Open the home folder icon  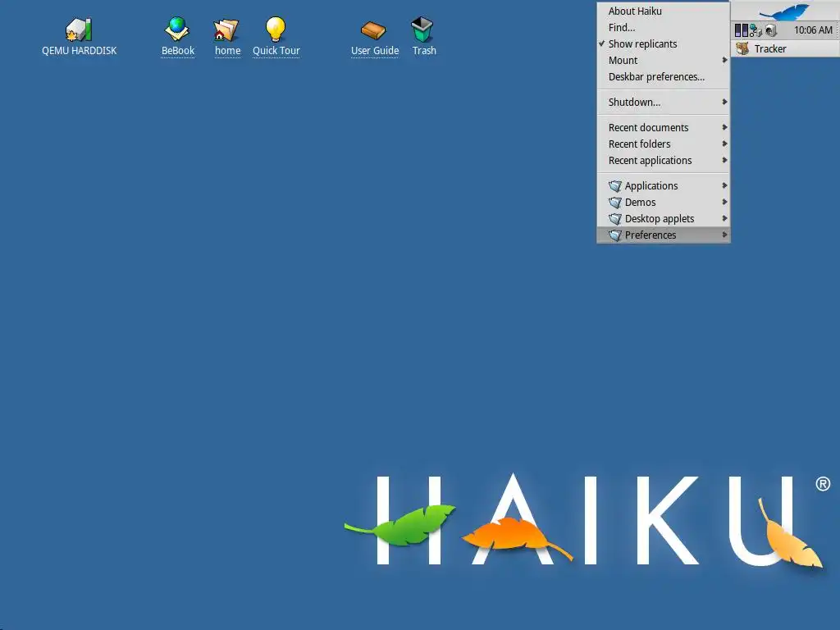(226, 30)
